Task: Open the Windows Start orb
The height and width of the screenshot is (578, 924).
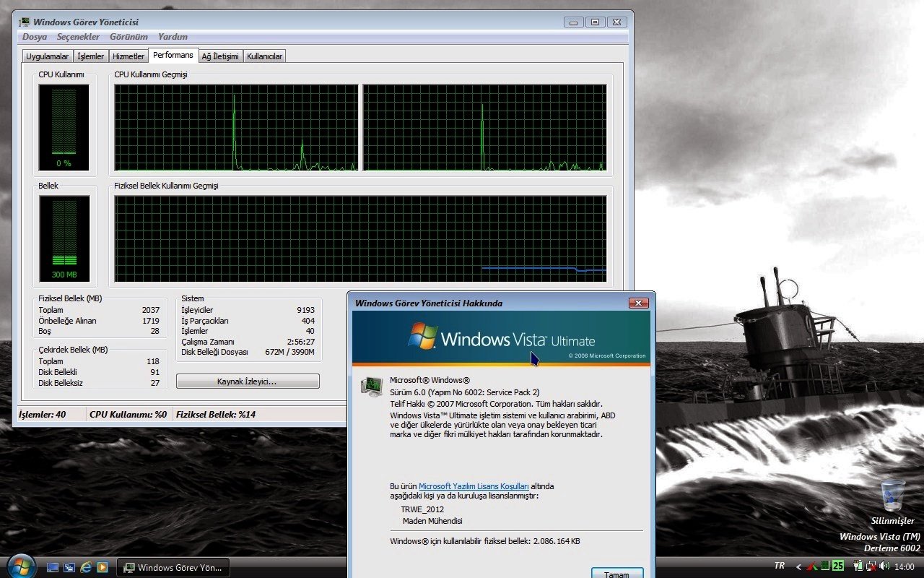Action: [21, 566]
